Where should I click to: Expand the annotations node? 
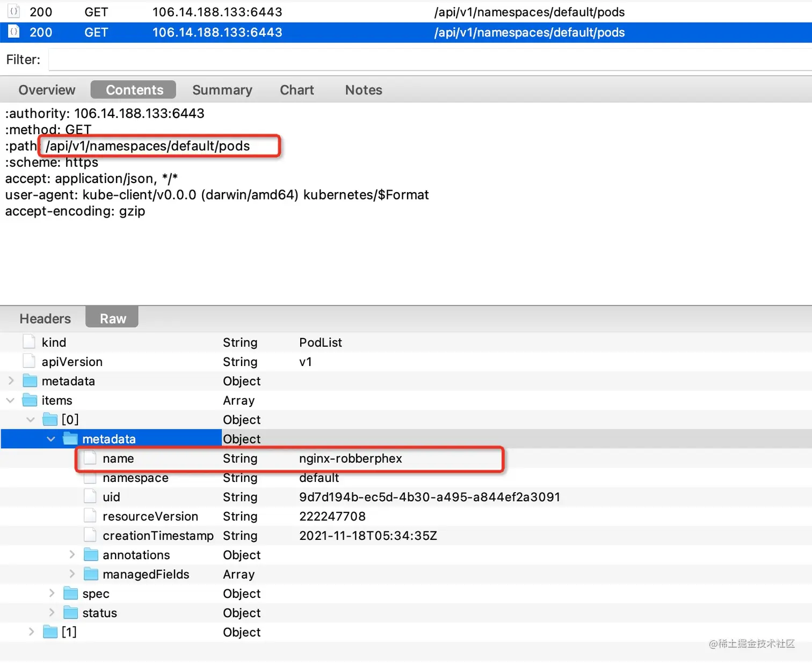pos(72,554)
